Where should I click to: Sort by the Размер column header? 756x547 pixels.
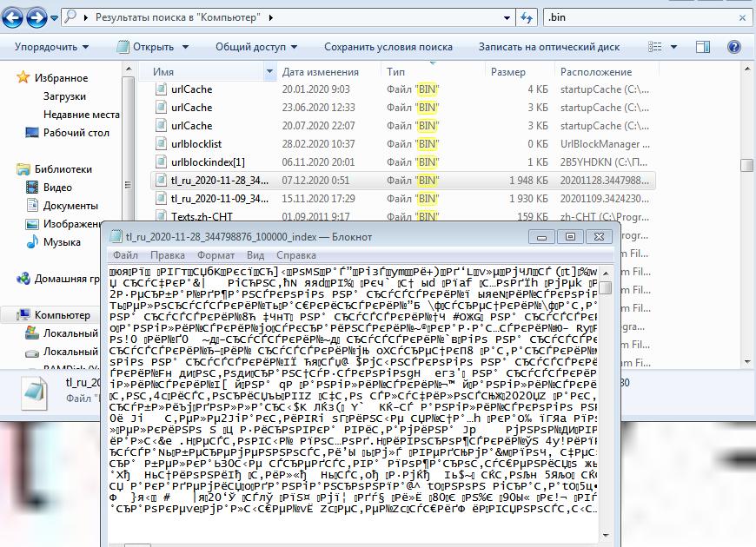click(507, 72)
